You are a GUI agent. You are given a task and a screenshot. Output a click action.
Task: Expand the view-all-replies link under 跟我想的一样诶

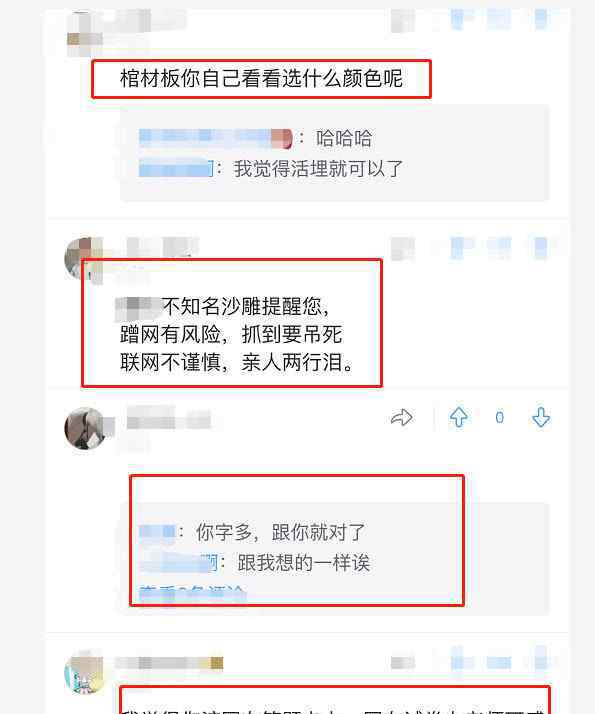[x=192, y=593]
